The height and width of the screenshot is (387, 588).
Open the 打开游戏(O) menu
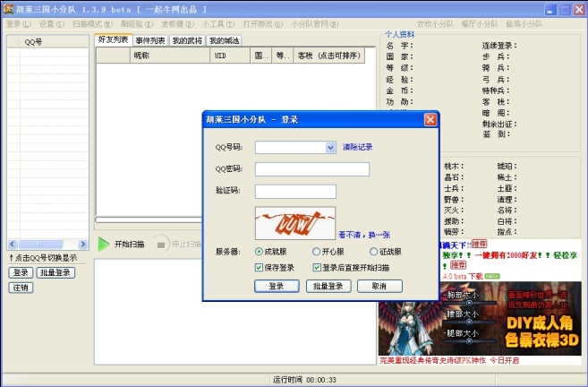(x=262, y=24)
